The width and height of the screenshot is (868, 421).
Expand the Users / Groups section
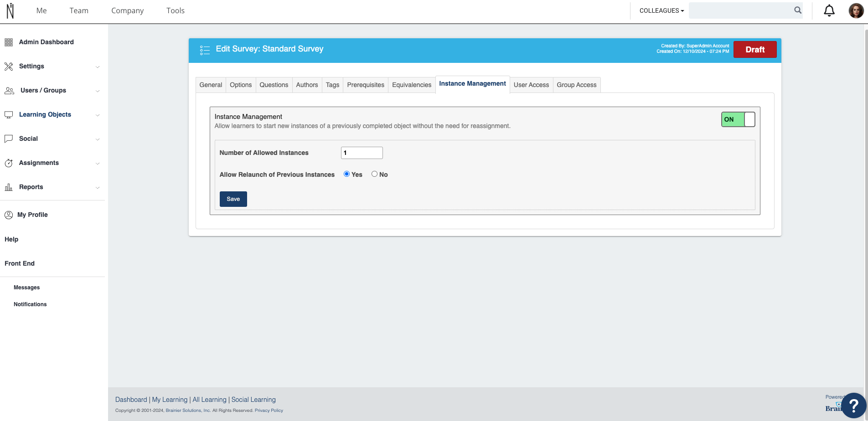point(98,91)
